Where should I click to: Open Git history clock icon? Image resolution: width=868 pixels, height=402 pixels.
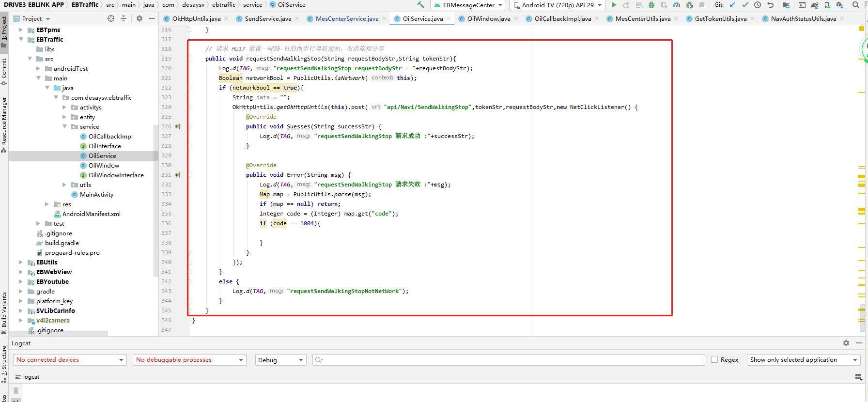(758, 5)
